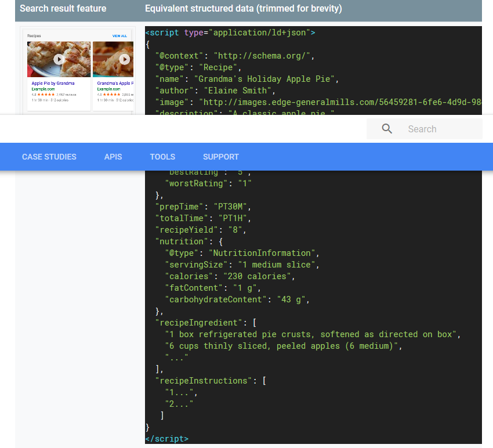Click the Search input field
Viewport: 493px width, 448px height.
(x=425, y=129)
